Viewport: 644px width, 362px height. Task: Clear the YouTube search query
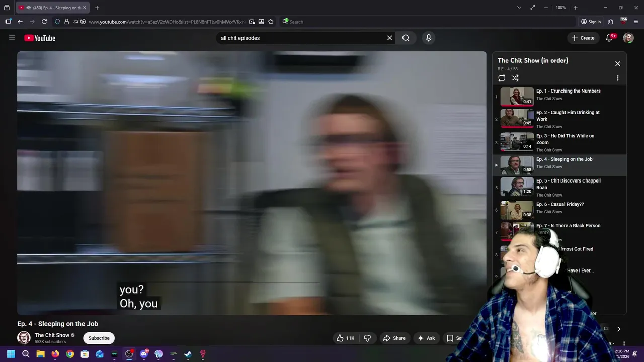click(389, 38)
